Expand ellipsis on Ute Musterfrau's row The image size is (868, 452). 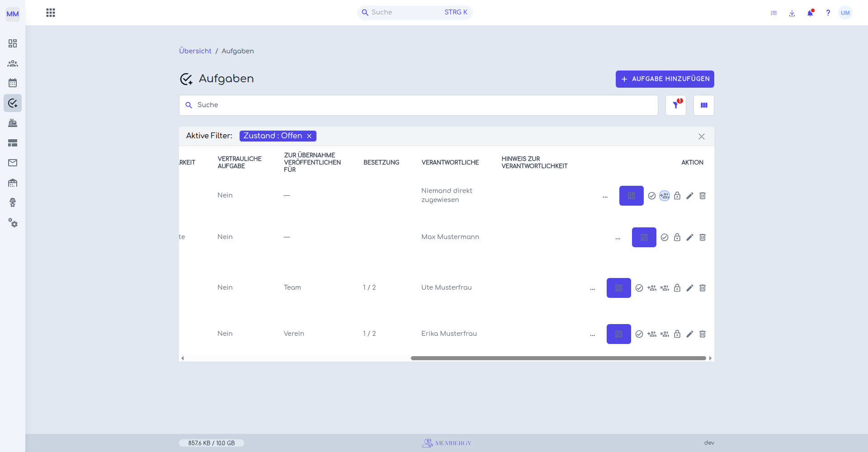tap(593, 288)
